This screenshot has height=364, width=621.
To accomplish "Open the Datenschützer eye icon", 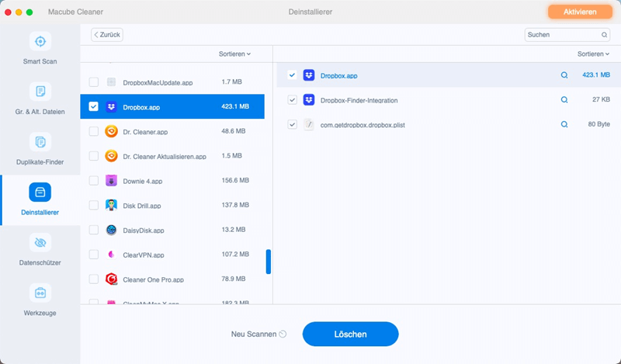I will (x=40, y=242).
